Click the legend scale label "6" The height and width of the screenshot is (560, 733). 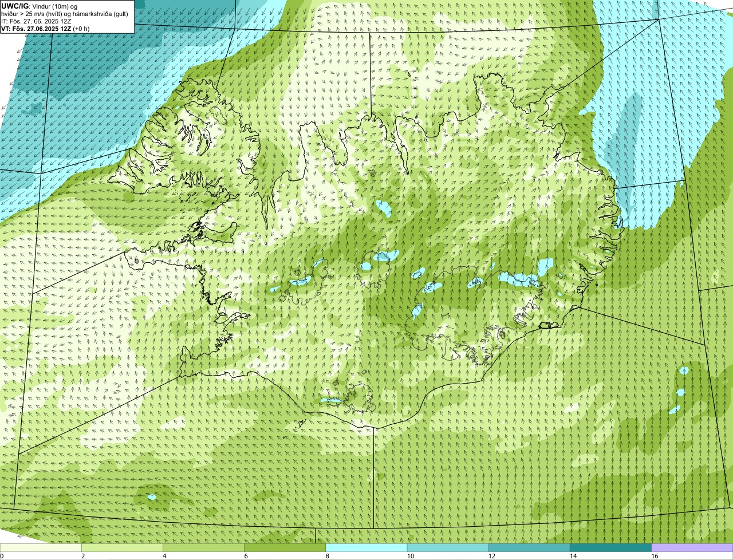coord(246,556)
